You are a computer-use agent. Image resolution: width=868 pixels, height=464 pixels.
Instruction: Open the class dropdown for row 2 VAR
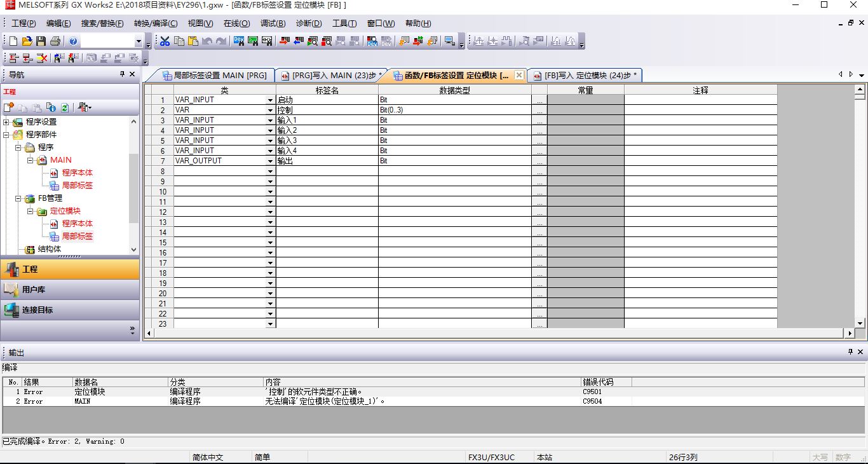[270, 111]
